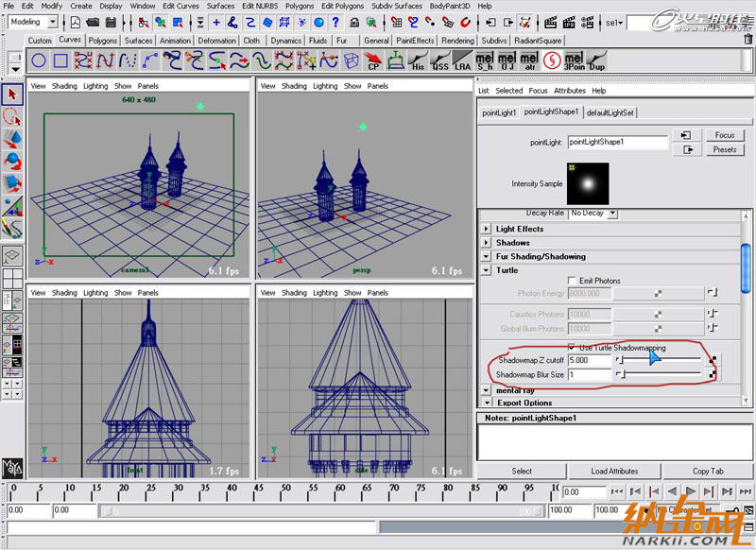Screen dimensions: 756x550
Task: Enable the Emit Photons checkbox
Action: (573, 281)
